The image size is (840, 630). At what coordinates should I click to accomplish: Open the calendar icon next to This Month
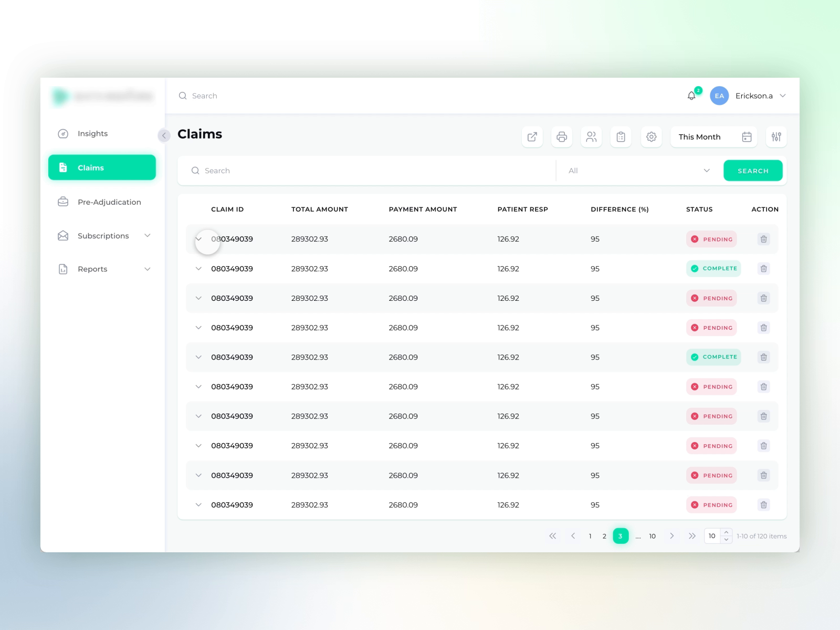[747, 136]
